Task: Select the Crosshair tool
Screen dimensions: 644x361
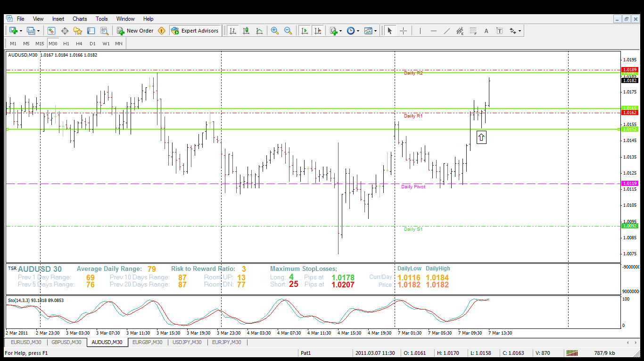Action: click(x=404, y=31)
